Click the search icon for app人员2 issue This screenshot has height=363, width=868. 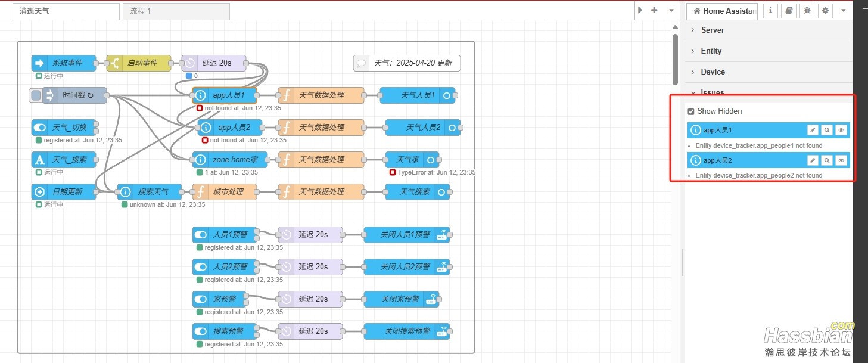827,160
